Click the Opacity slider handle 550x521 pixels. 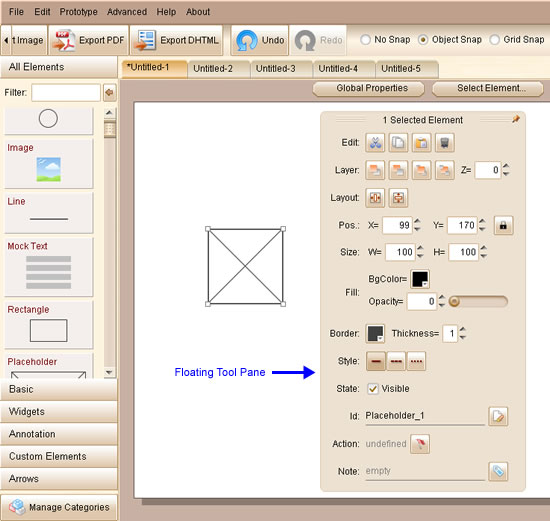tap(454, 301)
